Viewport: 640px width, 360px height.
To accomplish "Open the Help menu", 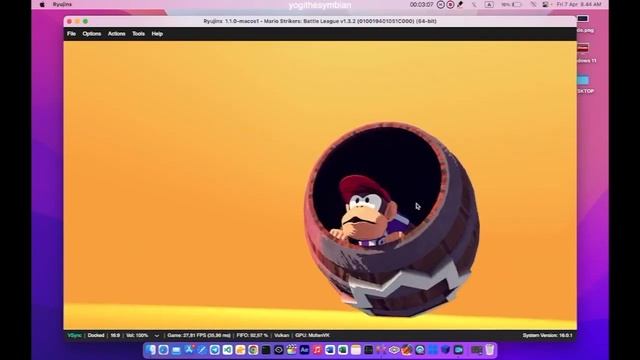I will coord(157,34).
